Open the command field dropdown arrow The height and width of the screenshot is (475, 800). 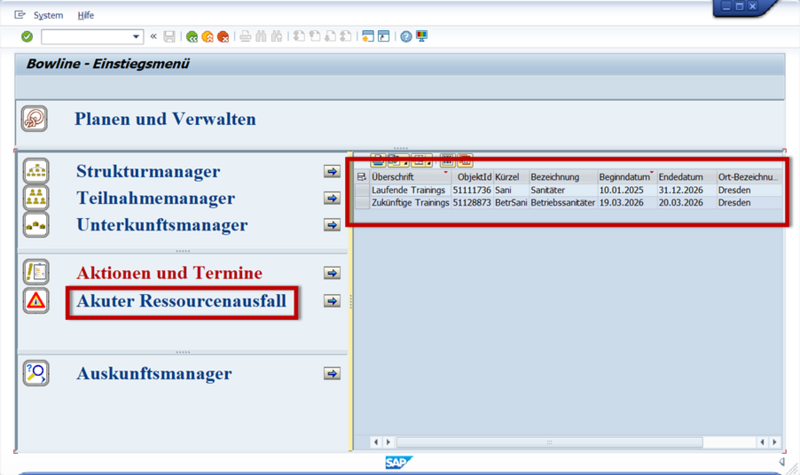click(x=136, y=37)
